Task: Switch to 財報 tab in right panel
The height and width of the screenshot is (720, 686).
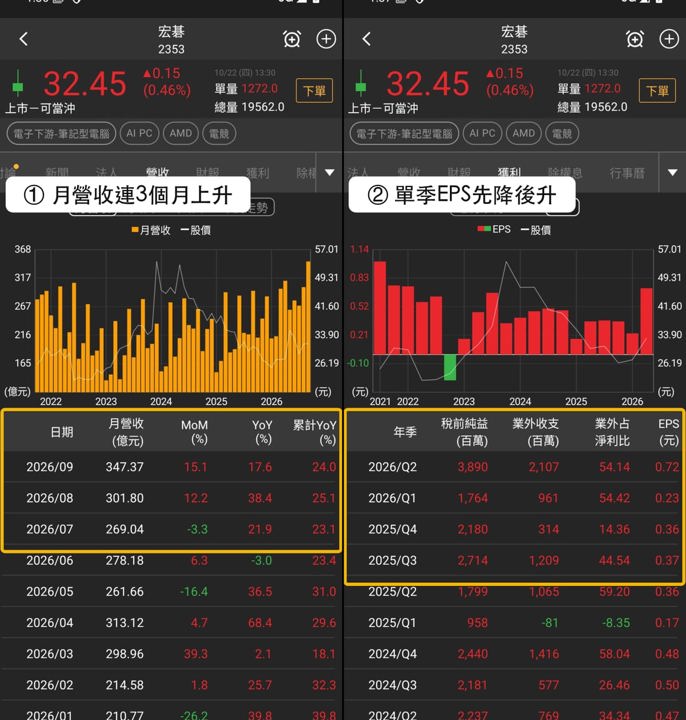Action: pyautogui.click(x=459, y=173)
